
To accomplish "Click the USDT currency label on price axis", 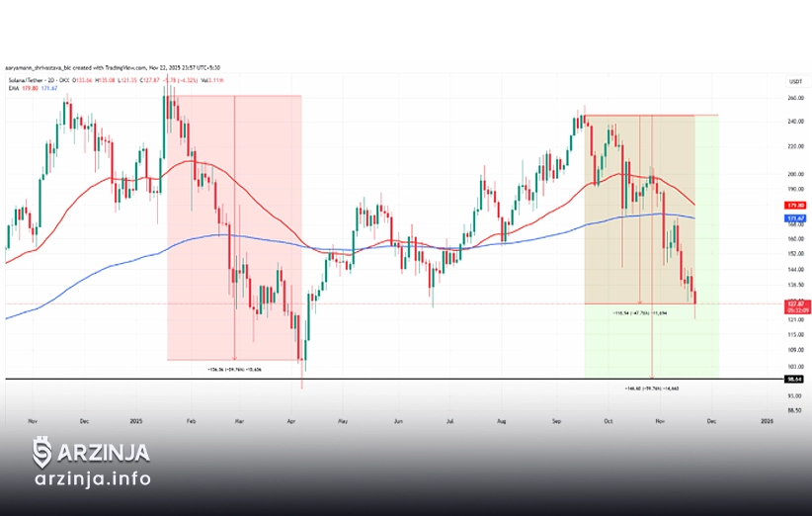I will click(793, 81).
